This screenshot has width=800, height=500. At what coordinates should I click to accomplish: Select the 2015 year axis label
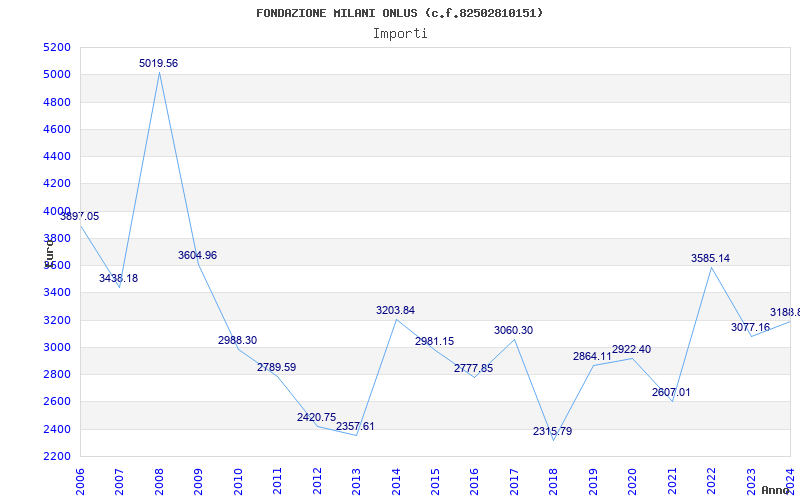pyautogui.click(x=435, y=482)
